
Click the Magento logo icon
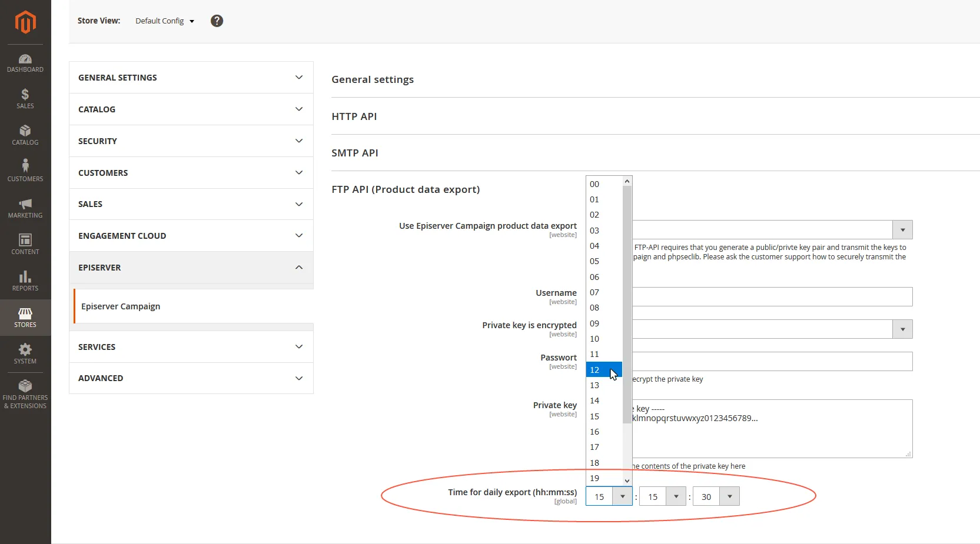click(25, 22)
